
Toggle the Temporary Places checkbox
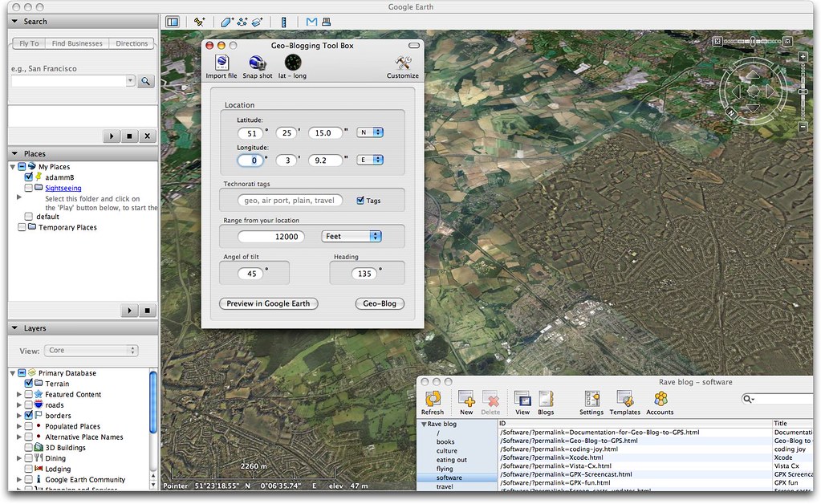coord(22,227)
